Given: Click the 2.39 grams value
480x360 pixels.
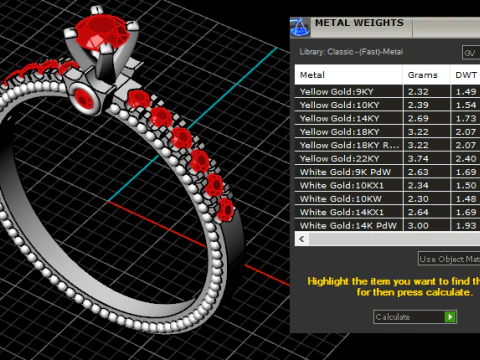Looking at the screenshot, I should (418, 105).
